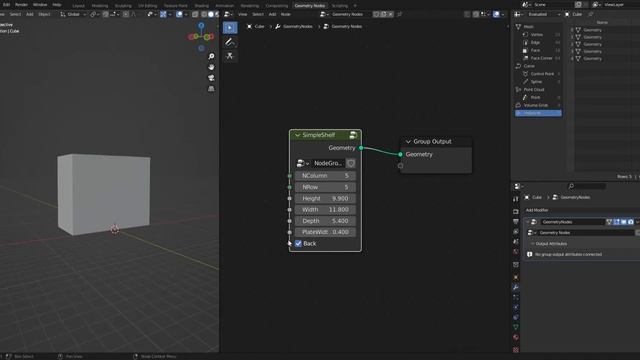
Task: Click the viewport zoom magnifier icon
Action: [211, 56]
